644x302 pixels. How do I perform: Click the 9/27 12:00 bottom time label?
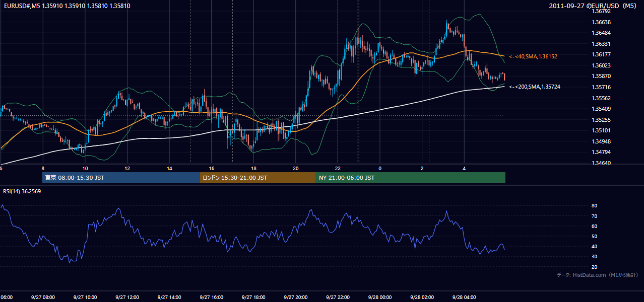127,297
